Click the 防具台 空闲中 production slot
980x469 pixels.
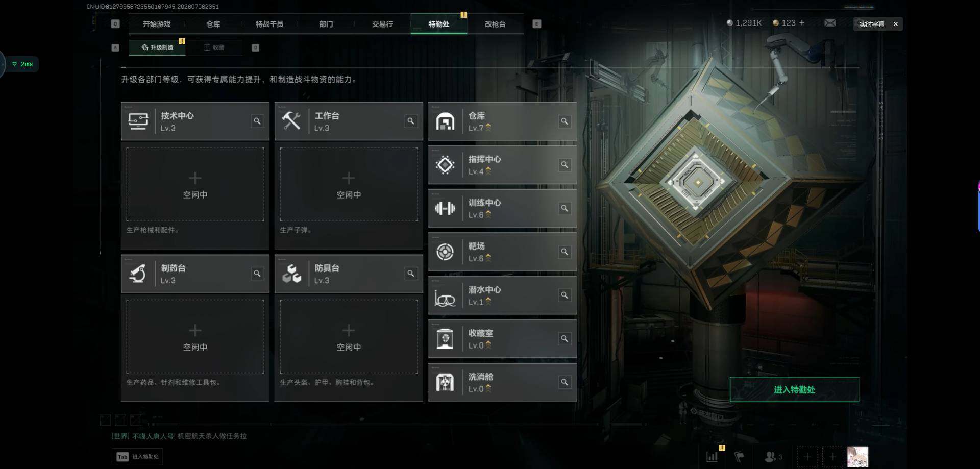[x=349, y=336]
